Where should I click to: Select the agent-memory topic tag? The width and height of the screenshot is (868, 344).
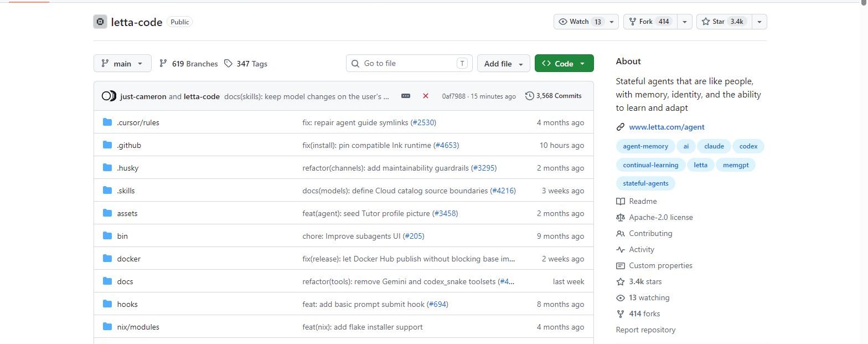pos(645,147)
